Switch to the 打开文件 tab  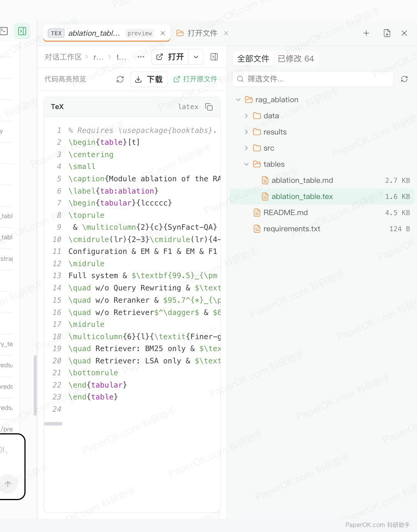point(198,33)
